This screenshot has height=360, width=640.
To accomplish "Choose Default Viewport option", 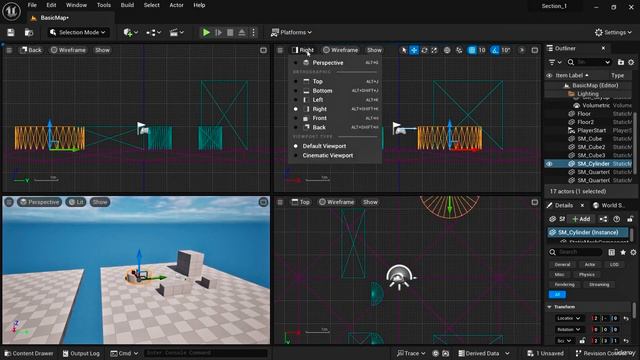I will pos(335,146).
